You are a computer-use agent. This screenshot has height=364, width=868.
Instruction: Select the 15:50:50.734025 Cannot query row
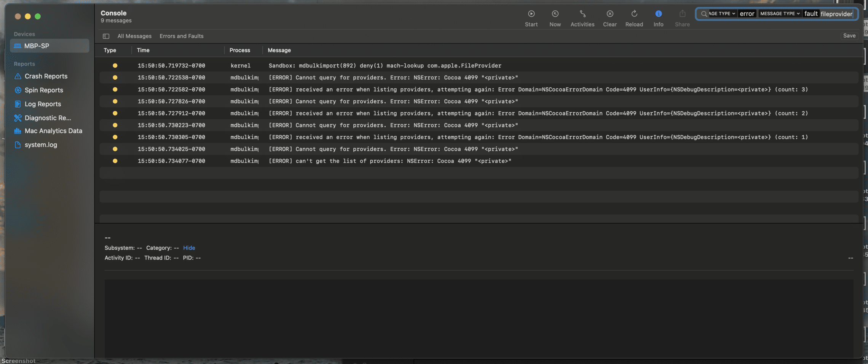(479, 149)
